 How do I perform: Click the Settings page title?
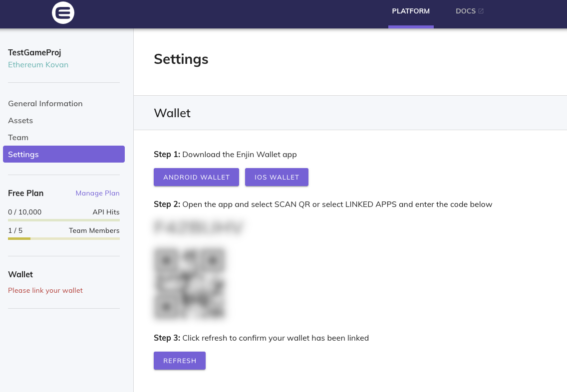[181, 59]
